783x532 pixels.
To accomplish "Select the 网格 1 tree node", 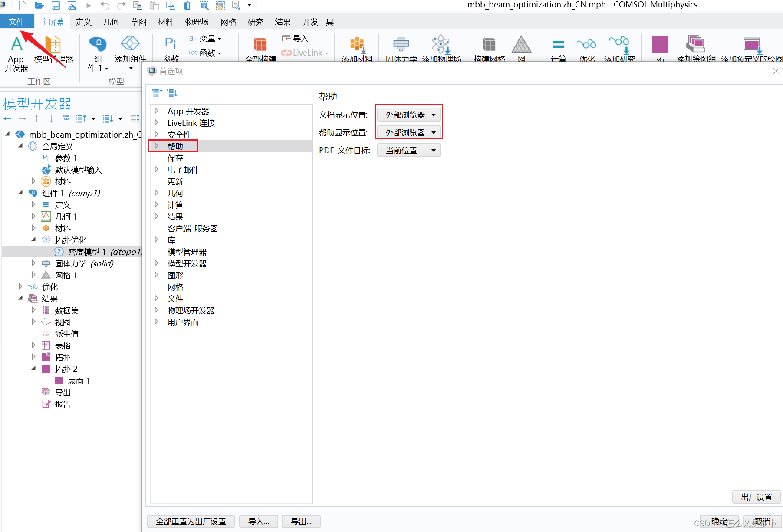I will (66, 275).
